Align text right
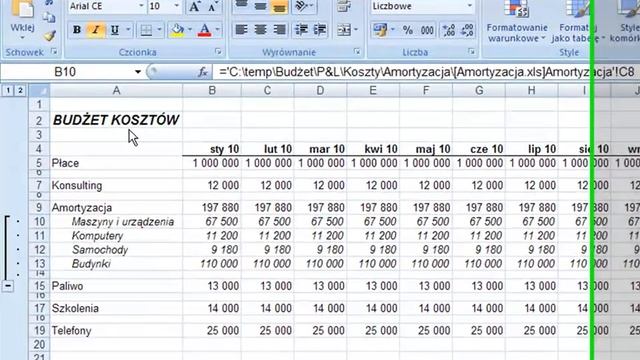 pyautogui.click(x=279, y=30)
